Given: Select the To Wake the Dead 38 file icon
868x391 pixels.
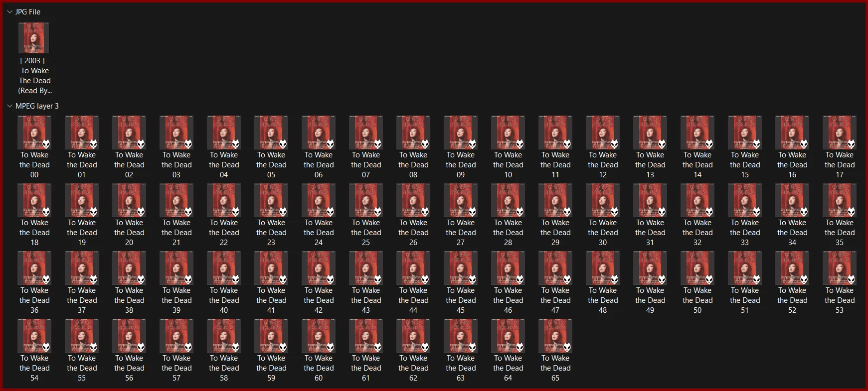Looking at the screenshot, I should (x=129, y=268).
